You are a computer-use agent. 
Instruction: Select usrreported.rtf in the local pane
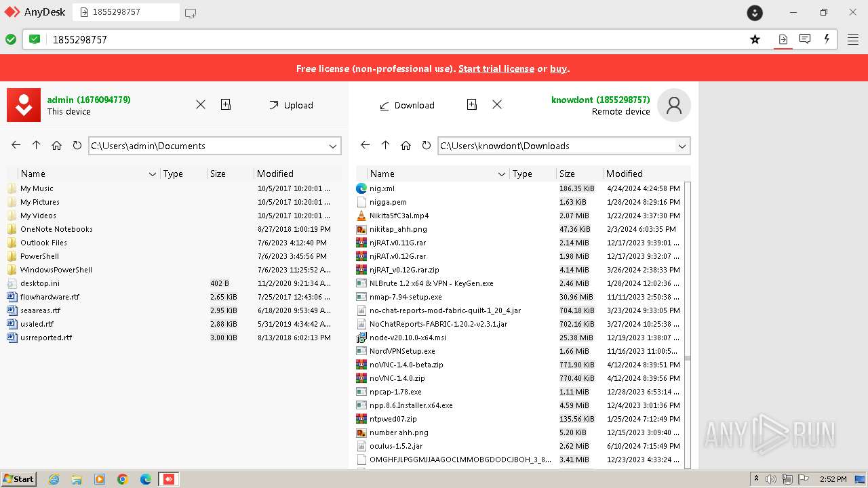coord(46,338)
